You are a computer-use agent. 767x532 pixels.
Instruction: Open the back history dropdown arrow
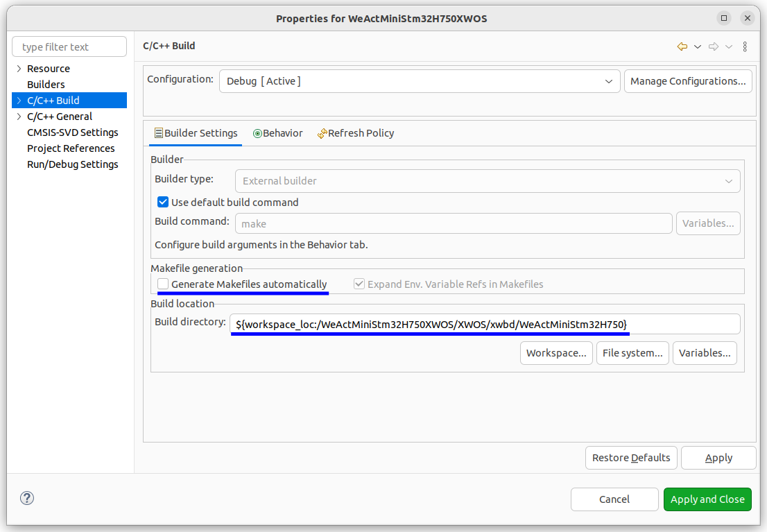click(698, 46)
